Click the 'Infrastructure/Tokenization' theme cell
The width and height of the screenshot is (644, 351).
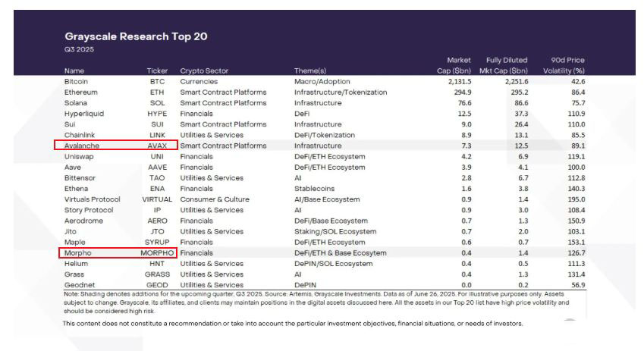coord(341,92)
